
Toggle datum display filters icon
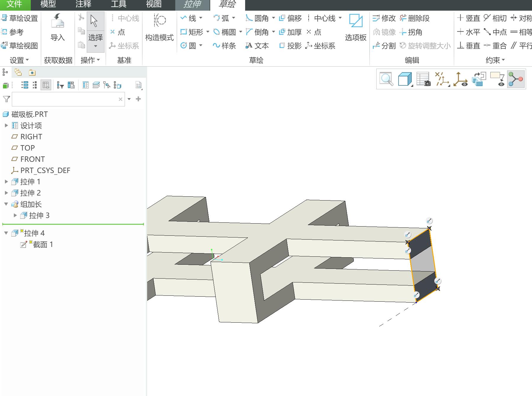[x=442, y=79]
